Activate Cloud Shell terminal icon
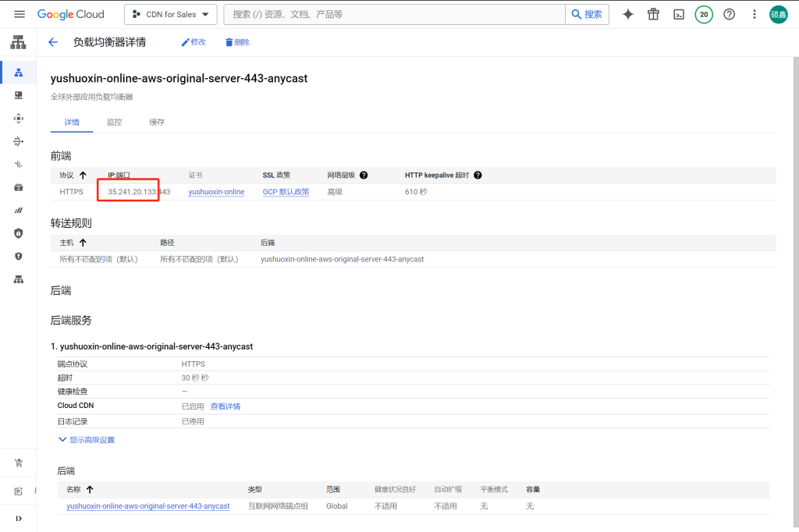 679,14
